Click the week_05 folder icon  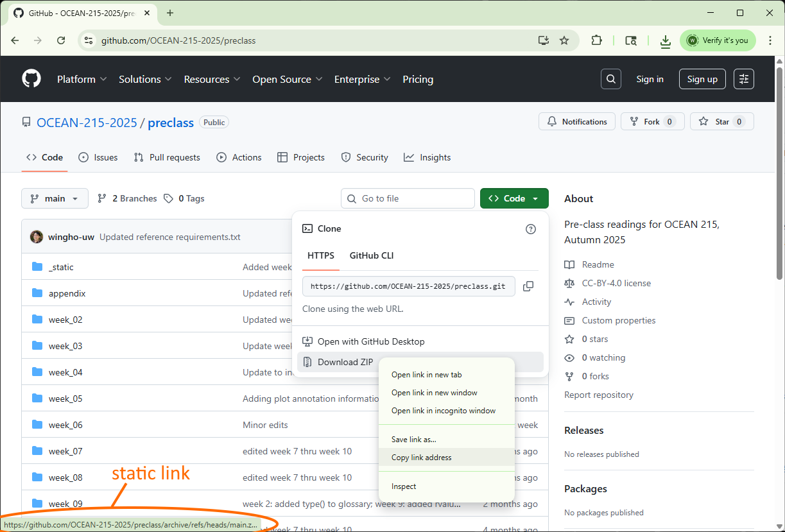coord(37,398)
